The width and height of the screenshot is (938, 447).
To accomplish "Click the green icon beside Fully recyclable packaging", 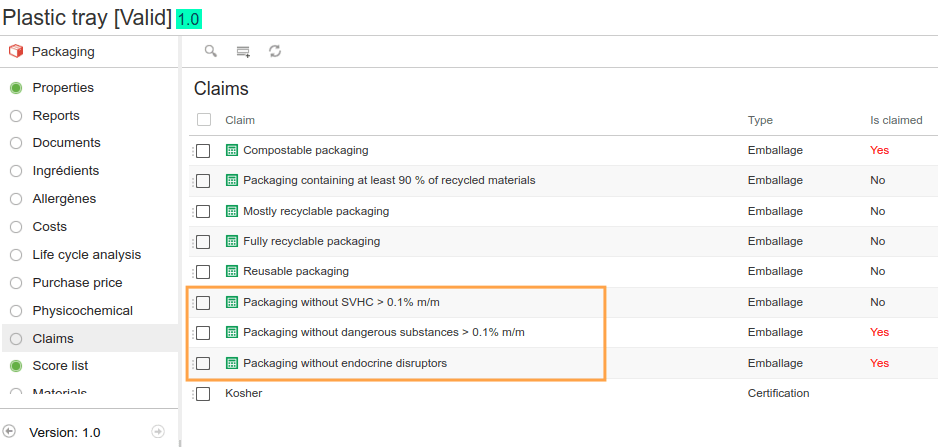I will pyautogui.click(x=232, y=241).
